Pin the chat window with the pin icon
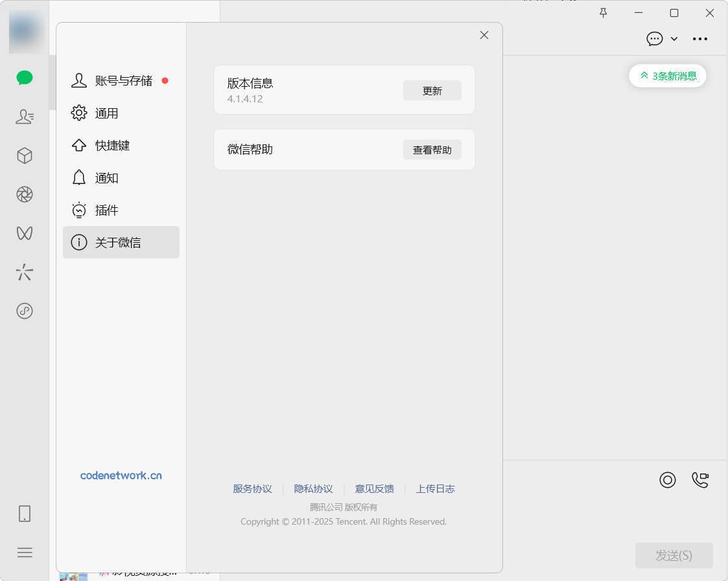This screenshot has height=581, width=728. 603,13
